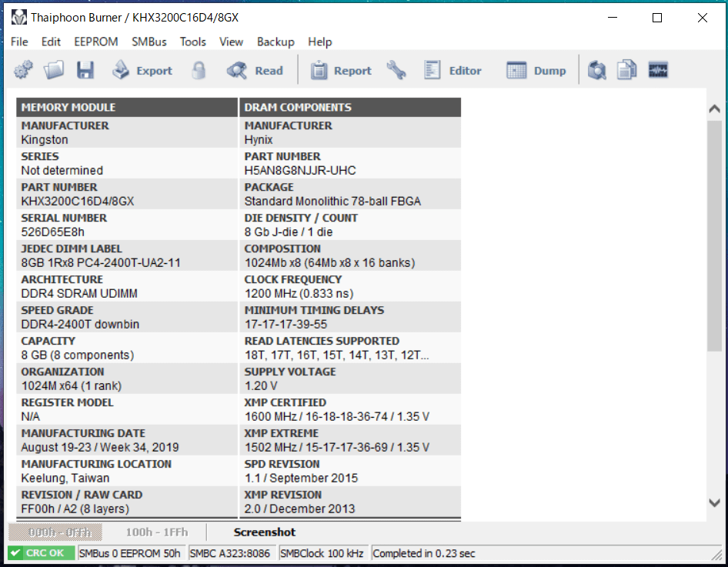728x567 pixels.
Task: Open a file with the folder icon
Action: [54, 71]
